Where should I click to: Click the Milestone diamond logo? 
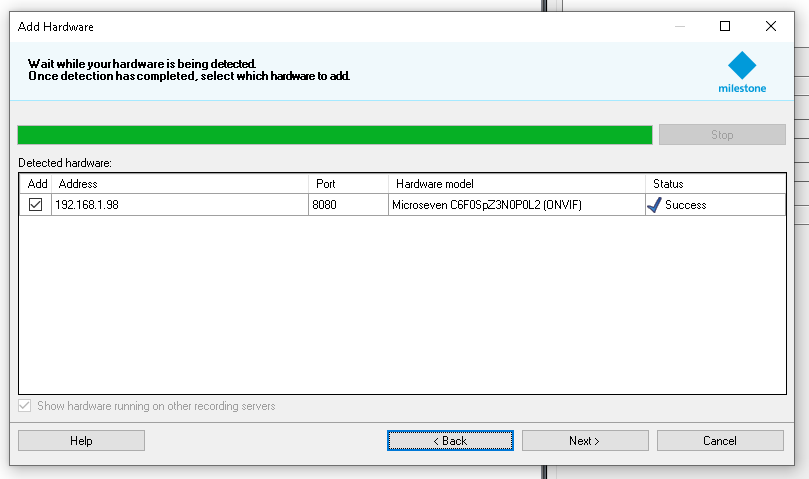tap(742, 66)
